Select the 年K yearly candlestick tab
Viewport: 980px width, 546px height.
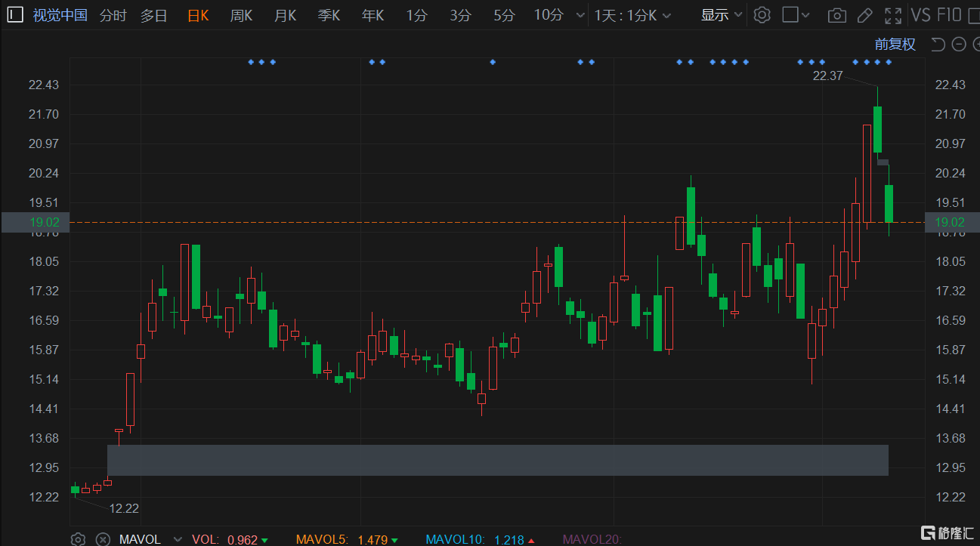click(x=373, y=15)
